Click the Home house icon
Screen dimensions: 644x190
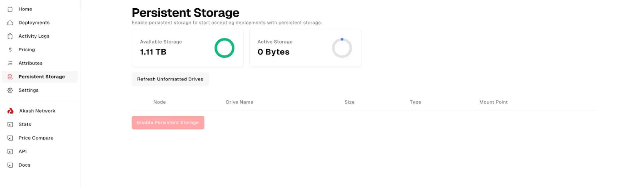[10, 9]
